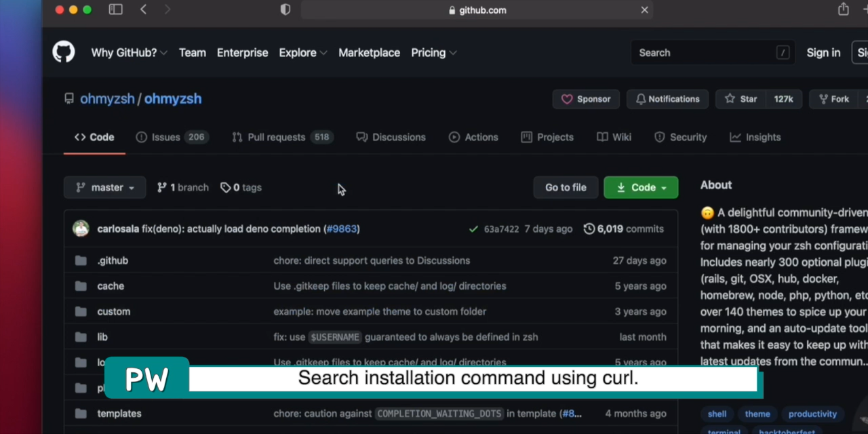The image size is (868, 434).
Task: Select the productivity topic tag
Action: coord(813,414)
